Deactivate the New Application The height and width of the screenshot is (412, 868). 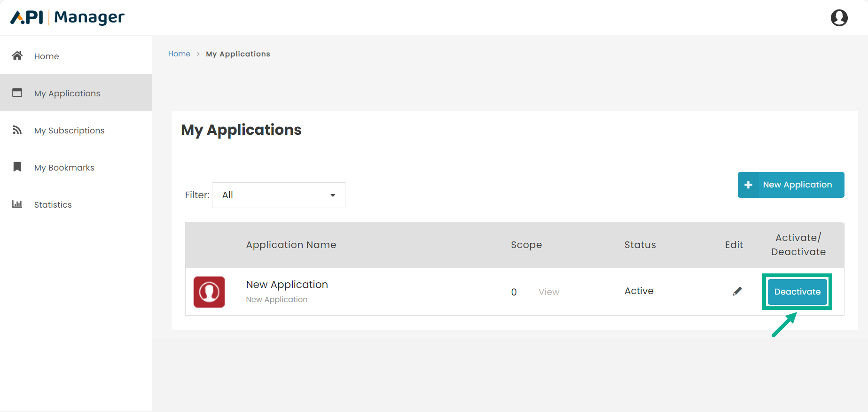797,292
